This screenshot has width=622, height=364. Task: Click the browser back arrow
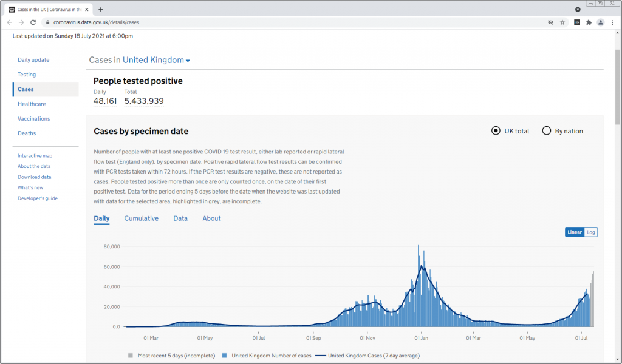point(10,22)
